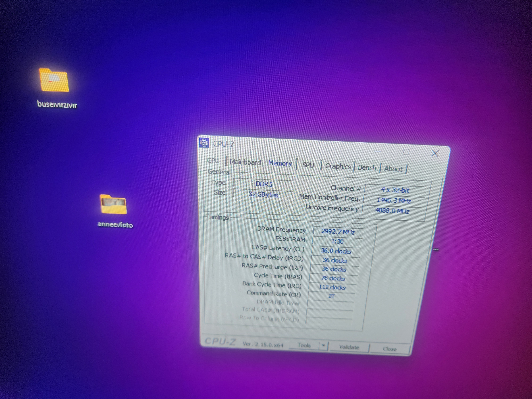Expand the Tools dropdown arrow

pyautogui.click(x=323, y=346)
